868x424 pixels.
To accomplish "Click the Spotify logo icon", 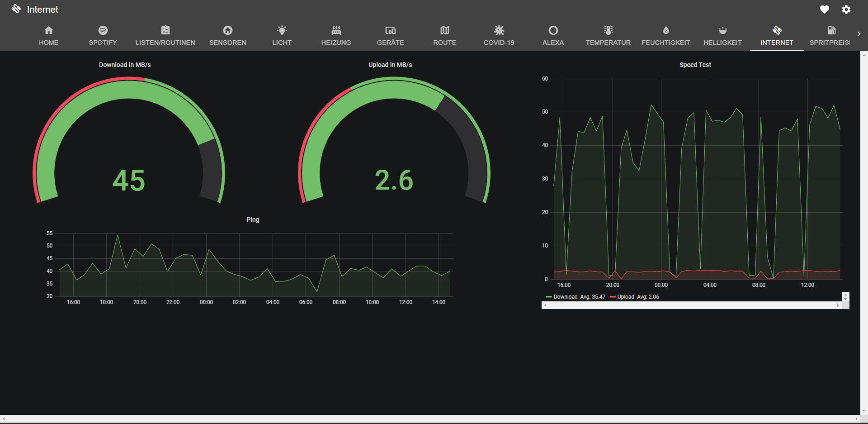I will [x=103, y=30].
